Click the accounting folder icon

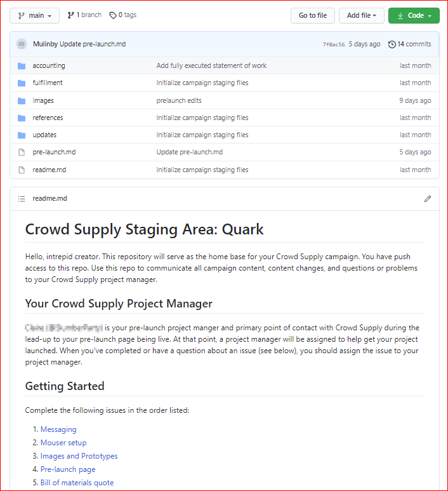coord(22,66)
